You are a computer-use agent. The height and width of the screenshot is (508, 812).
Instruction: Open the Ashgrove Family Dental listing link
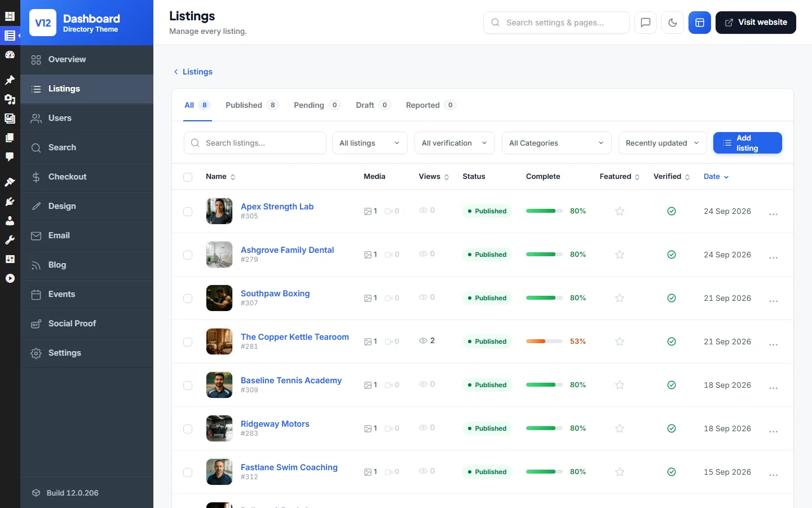click(287, 250)
